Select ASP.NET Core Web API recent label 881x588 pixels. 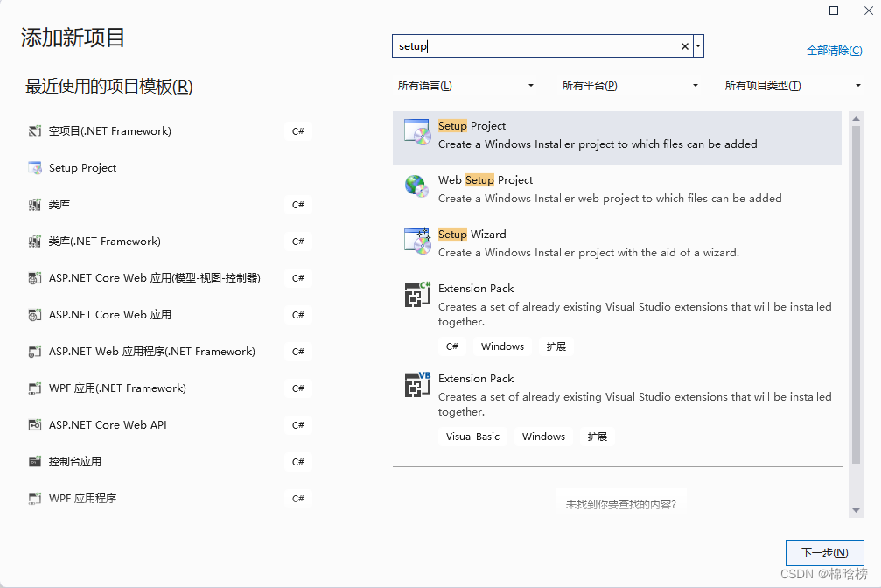click(108, 425)
